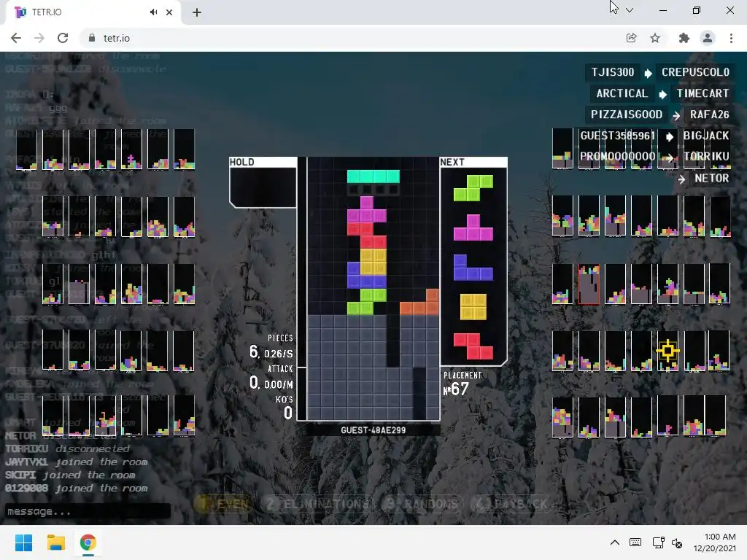Share this page from the address bar
The height and width of the screenshot is (560, 747).
tap(631, 38)
